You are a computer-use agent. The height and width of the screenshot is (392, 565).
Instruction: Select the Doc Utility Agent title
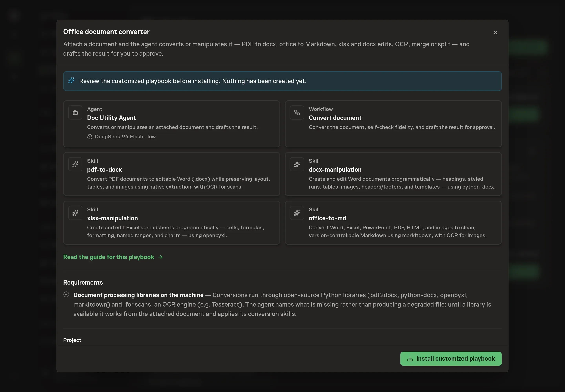click(111, 118)
